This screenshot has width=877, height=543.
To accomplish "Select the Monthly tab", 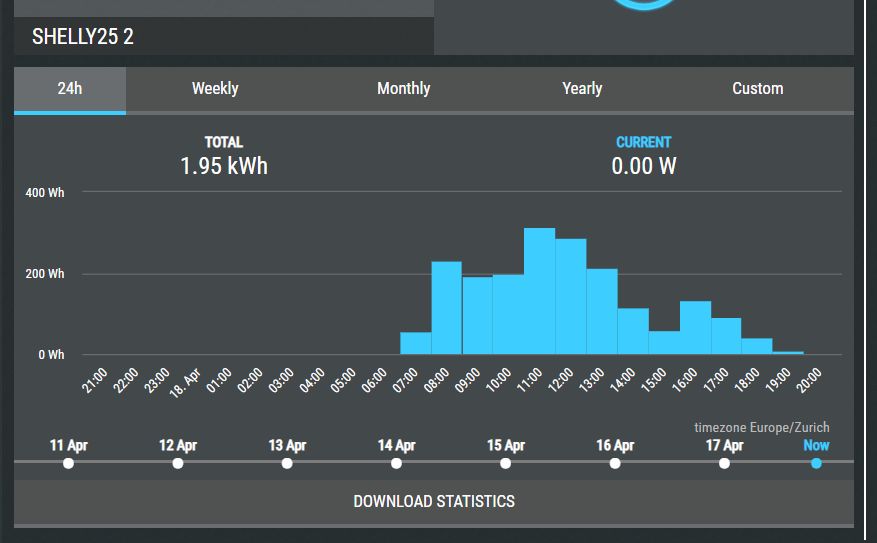I will pos(403,88).
